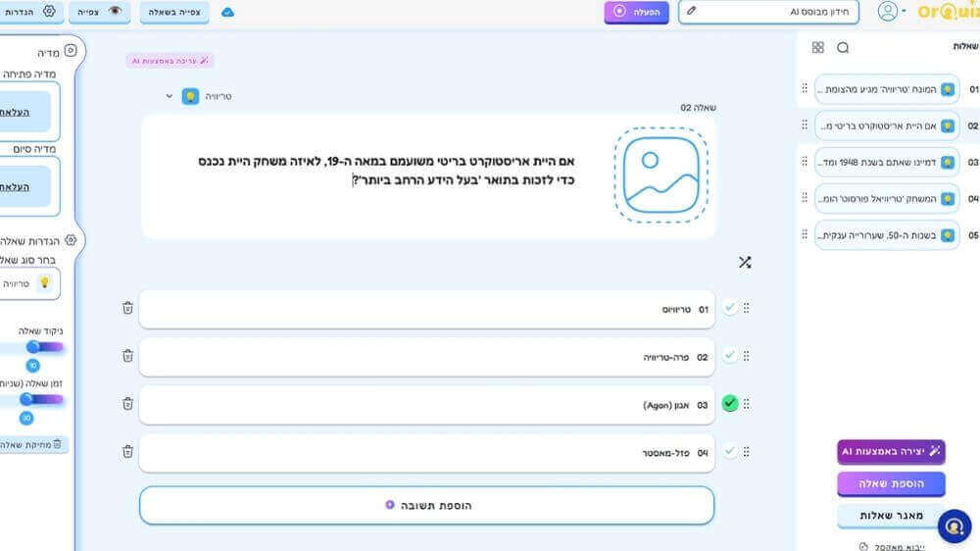
Task: Open the support chat bubble
Action: pyautogui.click(x=954, y=526)
